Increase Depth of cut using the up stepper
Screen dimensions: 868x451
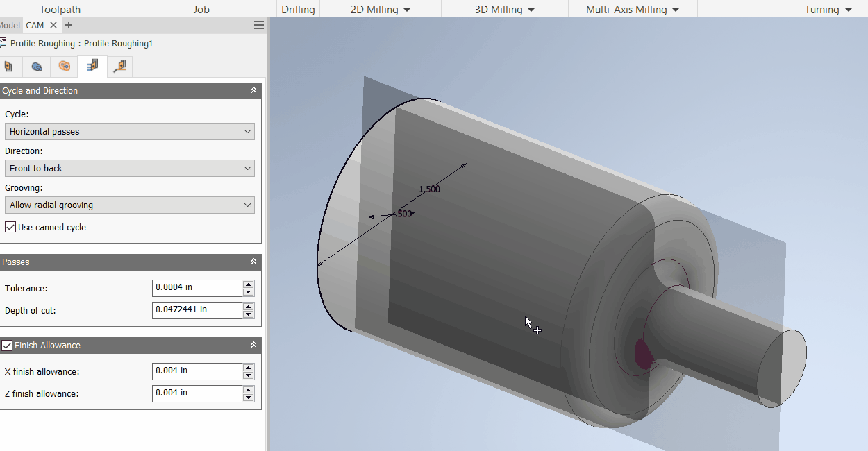point(248,307)
